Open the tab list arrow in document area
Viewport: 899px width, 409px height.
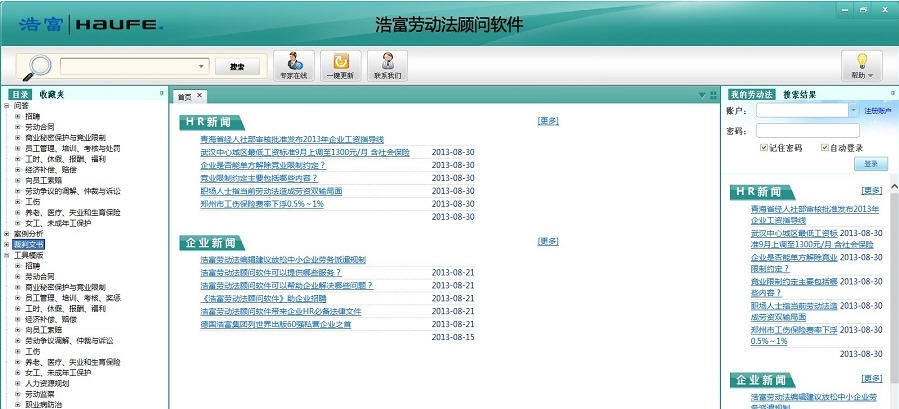coord(702,95)
